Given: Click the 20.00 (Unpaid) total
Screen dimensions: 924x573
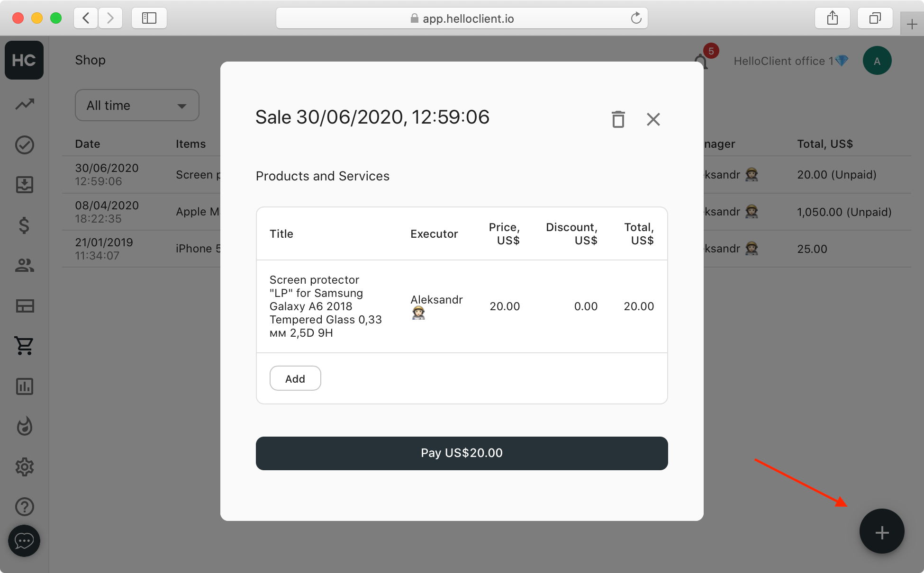Looking at the screenshot, I should [836, 175].
